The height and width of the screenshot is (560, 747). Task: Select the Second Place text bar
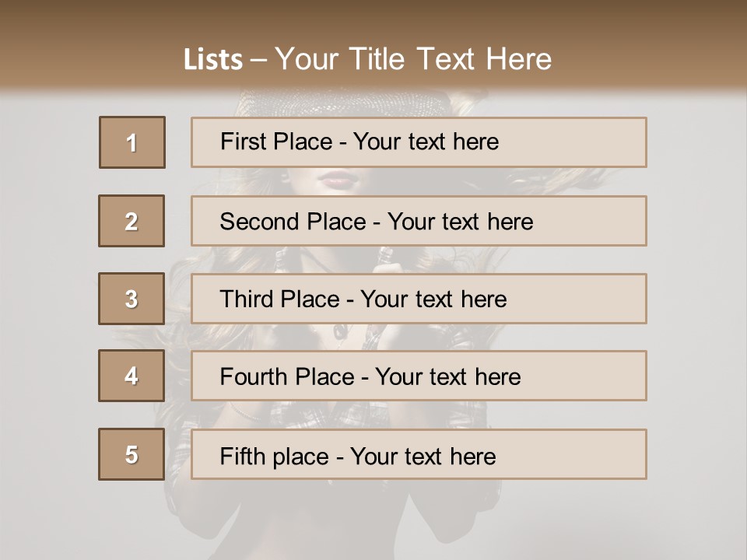(419, 221)
